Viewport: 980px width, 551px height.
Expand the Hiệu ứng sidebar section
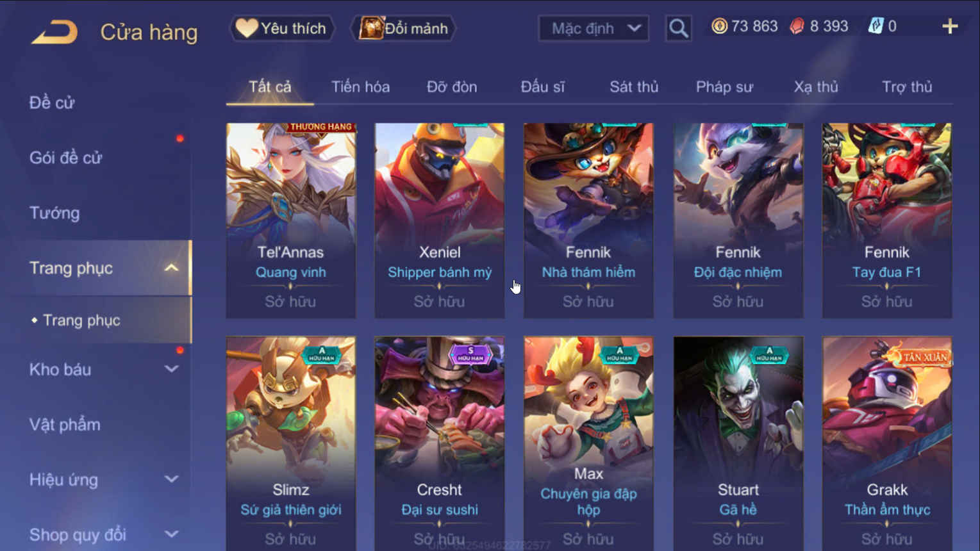coord(171,479)
